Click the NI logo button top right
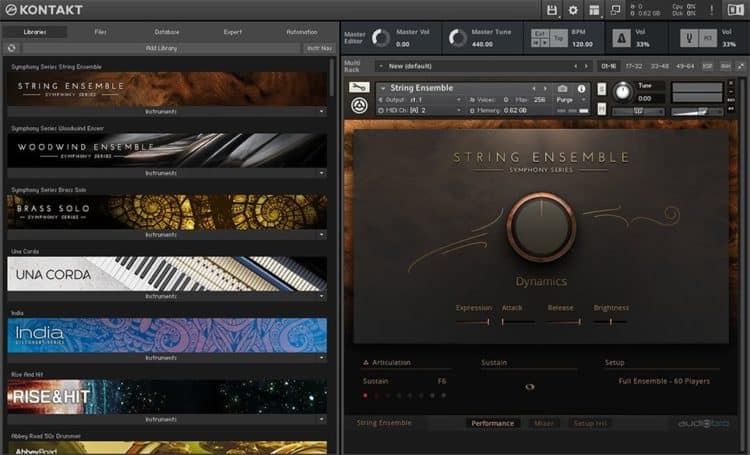Screen dimensions: 750x455 click(735, 10)
